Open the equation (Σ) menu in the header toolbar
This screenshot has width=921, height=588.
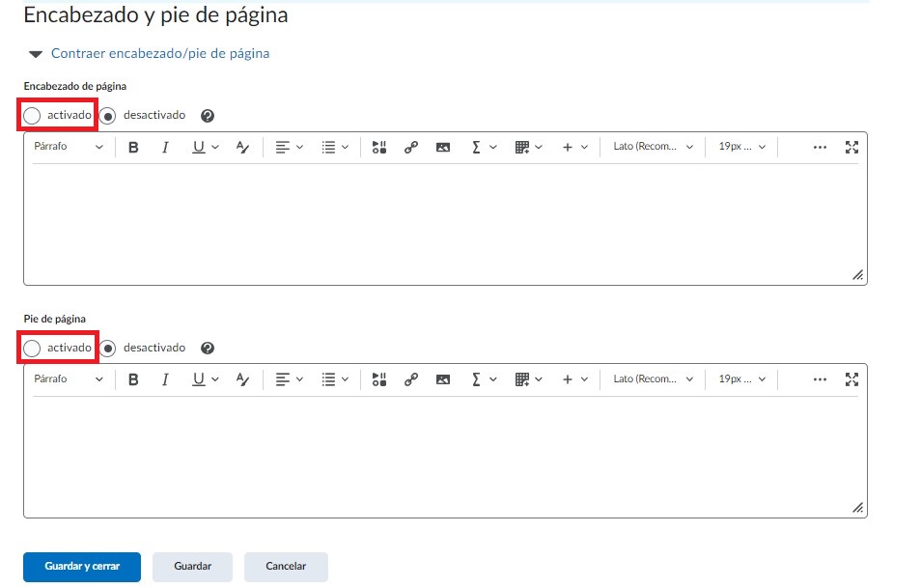pyautogui.click(x=483, y=148)
